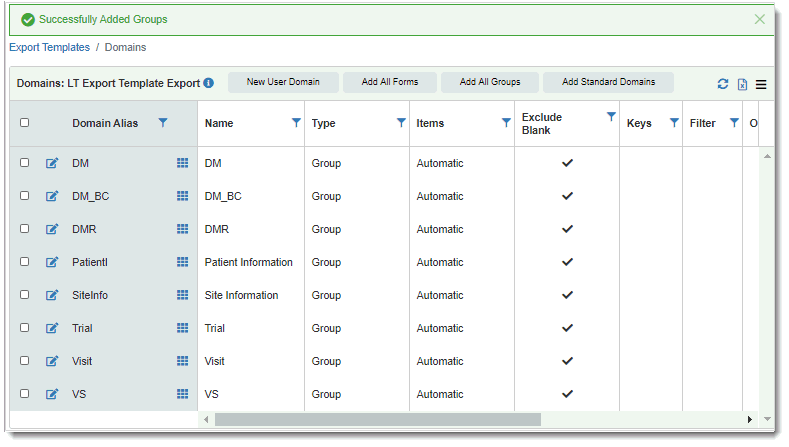The height and width of the screenshot is (447, 789).
Task: Select the SiteInfo row checkbox
Action: coord(25,294)
